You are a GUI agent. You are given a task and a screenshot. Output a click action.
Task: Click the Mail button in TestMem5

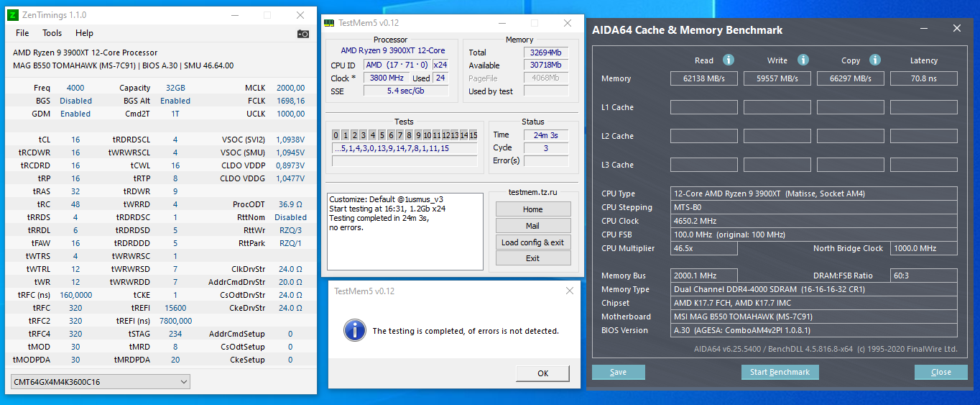(533, 226)
